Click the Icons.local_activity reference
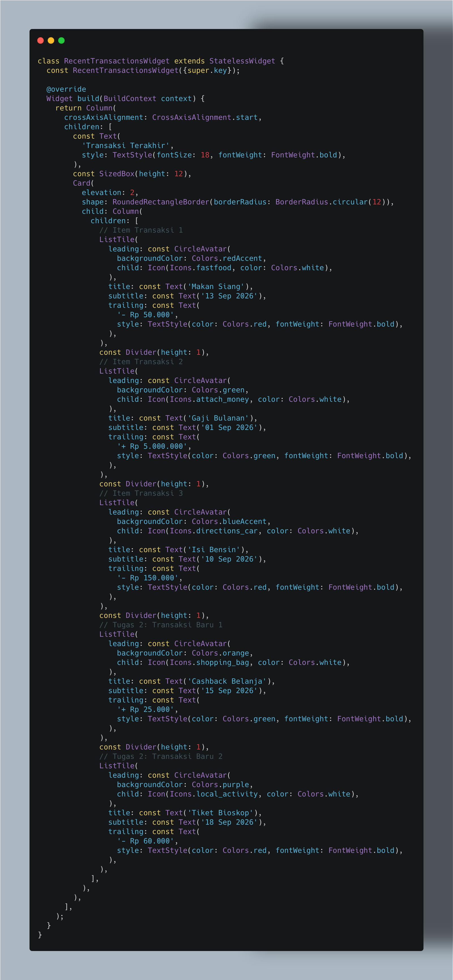 (x=214, y=794)
